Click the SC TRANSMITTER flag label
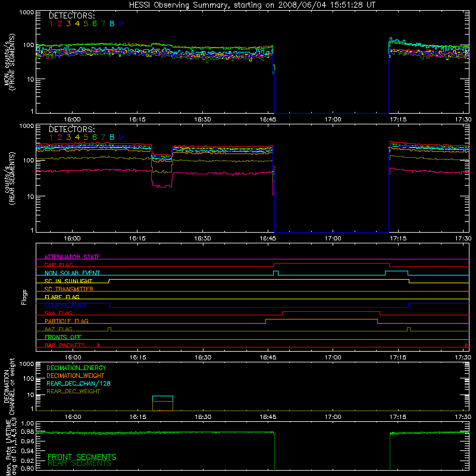This screenshot has height=476, width=476. pos(69,289)
